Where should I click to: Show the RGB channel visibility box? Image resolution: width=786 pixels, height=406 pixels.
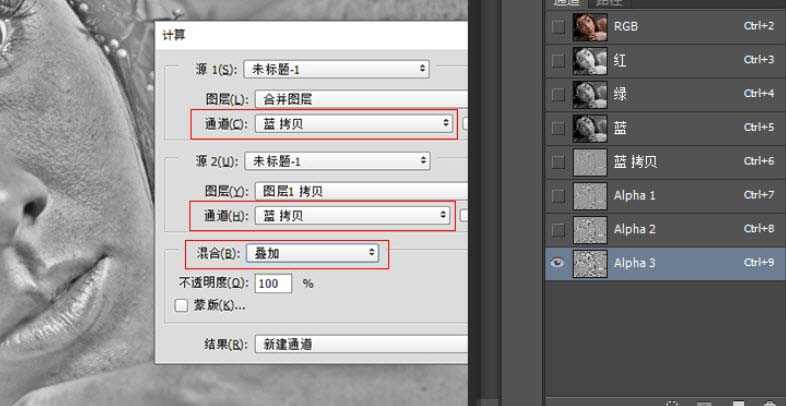click(x=558, y=27)
